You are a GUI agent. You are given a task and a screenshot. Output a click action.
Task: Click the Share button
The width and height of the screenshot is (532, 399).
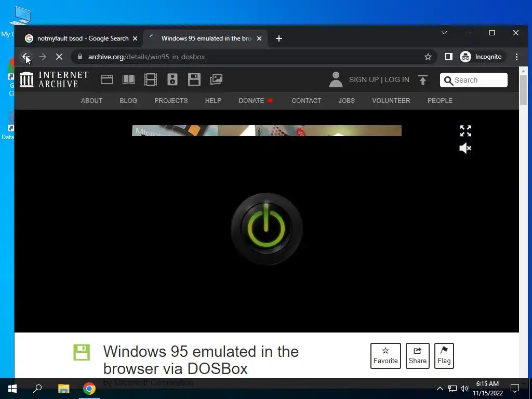coord(417,355)
